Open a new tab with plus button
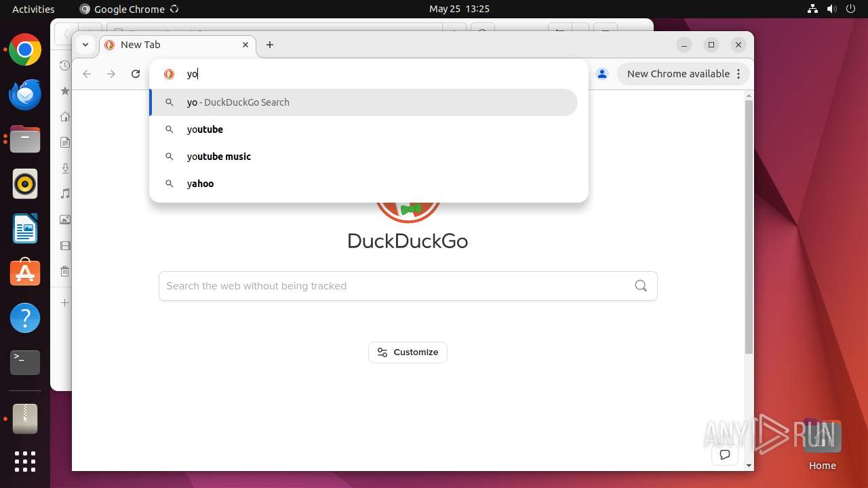The width and height of the screenshot is (868, 488). click(270, 45)
